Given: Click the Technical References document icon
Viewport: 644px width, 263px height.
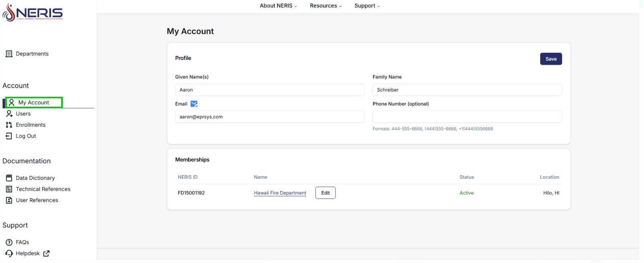Looking at the screenshot, I should coord(9,189).
